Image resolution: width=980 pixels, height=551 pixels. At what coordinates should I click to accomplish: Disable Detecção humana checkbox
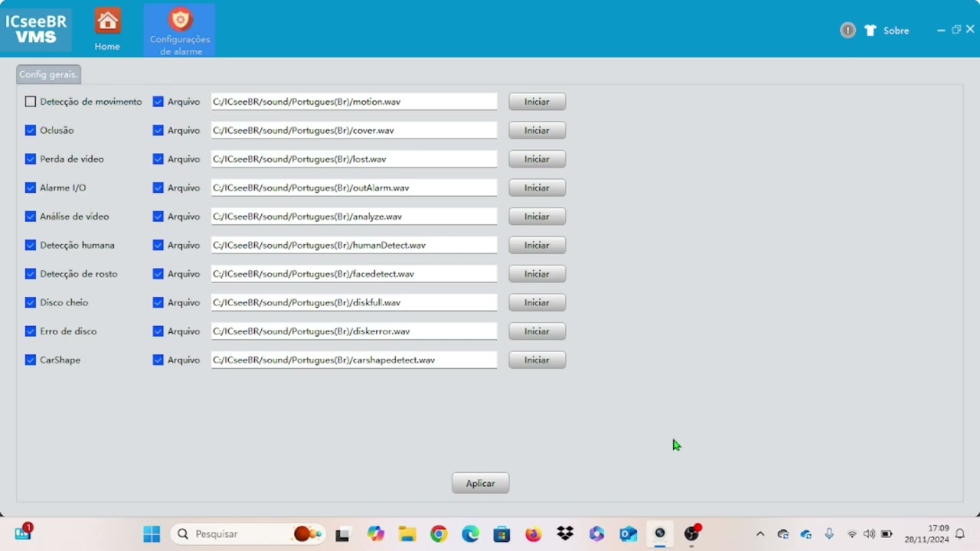(31, 245)
